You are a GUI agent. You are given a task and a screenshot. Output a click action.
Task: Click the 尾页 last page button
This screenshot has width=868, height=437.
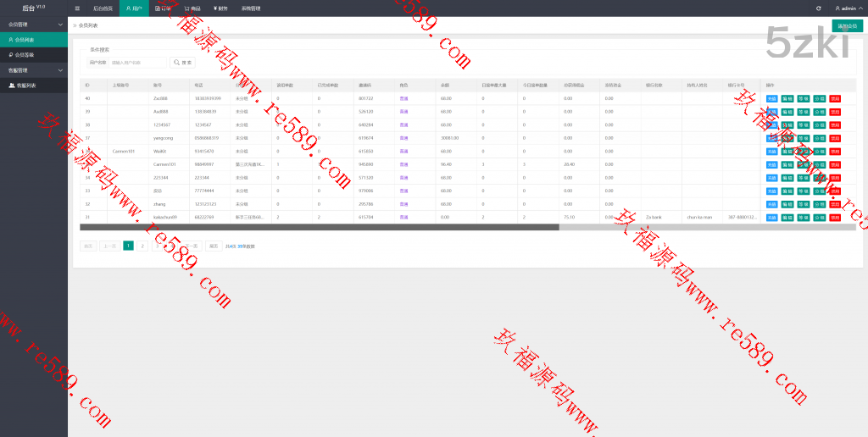[214, 246]
